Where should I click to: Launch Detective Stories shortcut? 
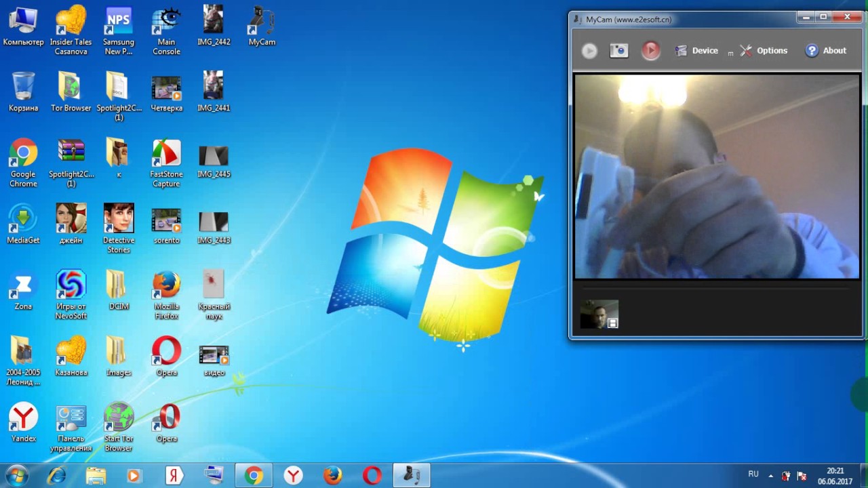(x=119, y=229)
